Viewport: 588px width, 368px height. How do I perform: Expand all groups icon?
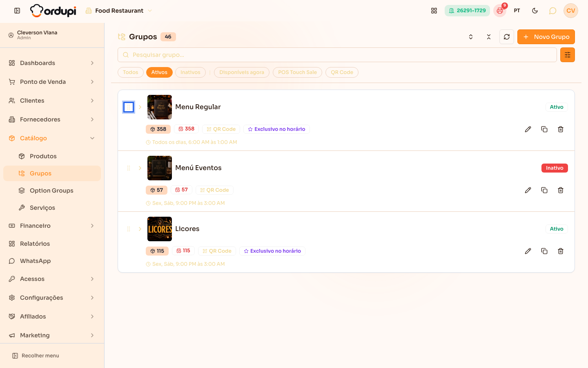(x=471, y=37)
